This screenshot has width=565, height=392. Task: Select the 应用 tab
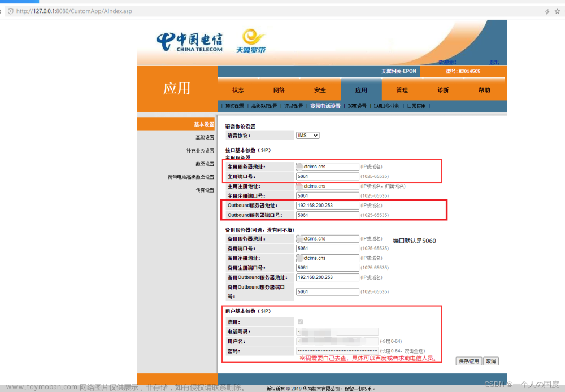coord(361,90)
